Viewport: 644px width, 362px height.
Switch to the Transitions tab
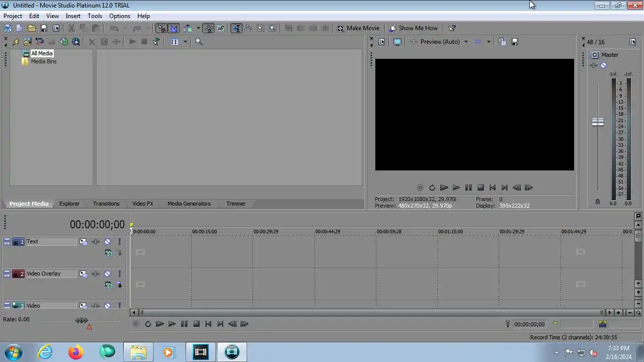tap(106, 204)
